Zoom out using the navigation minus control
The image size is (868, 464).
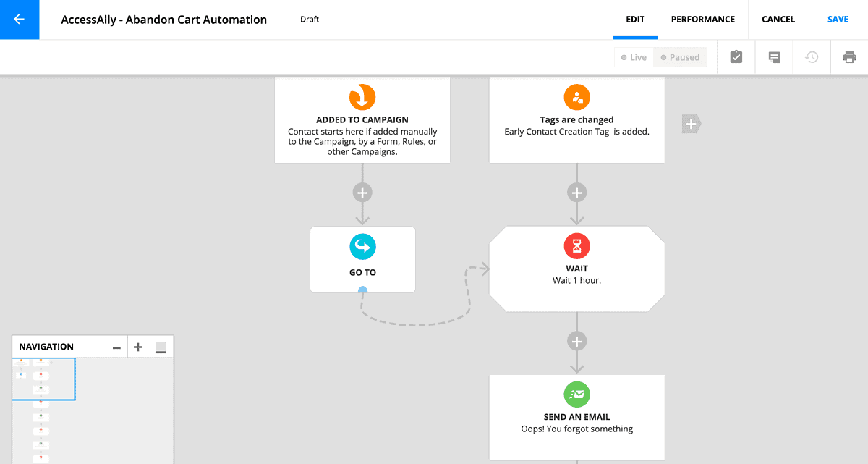point(116,346)
